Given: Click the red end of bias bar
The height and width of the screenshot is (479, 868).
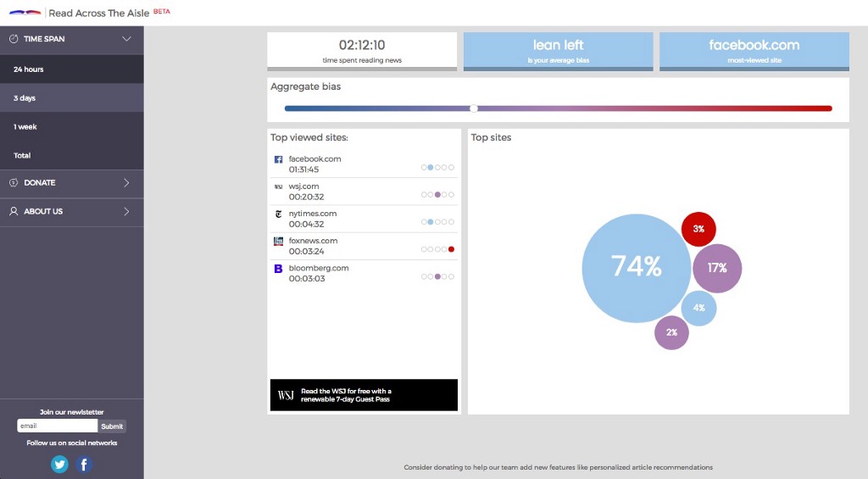Looking at the screenshot, I should 827,109.
